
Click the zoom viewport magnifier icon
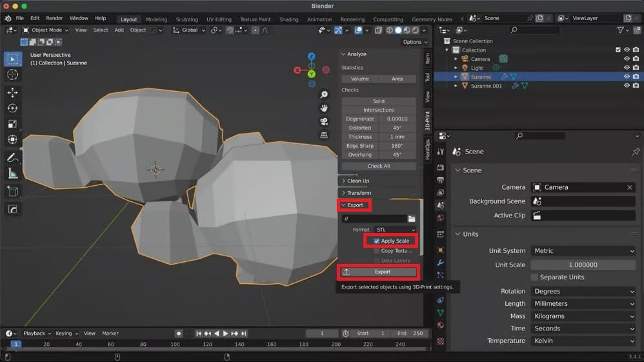pyautogui.click(x=324, y=95)
